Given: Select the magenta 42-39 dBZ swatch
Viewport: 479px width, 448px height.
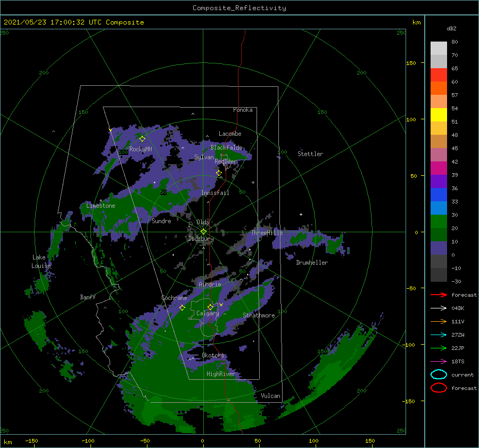Looking at the screenshot, I should (439, 168).
